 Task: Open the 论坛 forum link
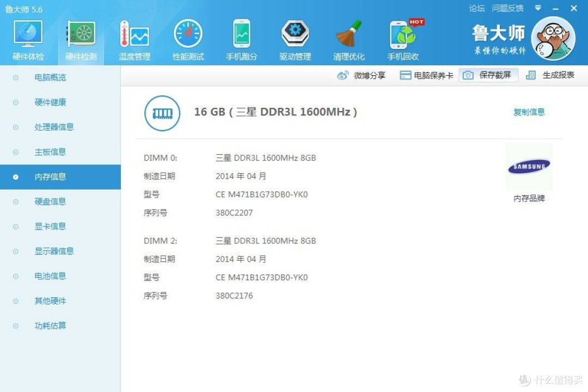[477, 8]
